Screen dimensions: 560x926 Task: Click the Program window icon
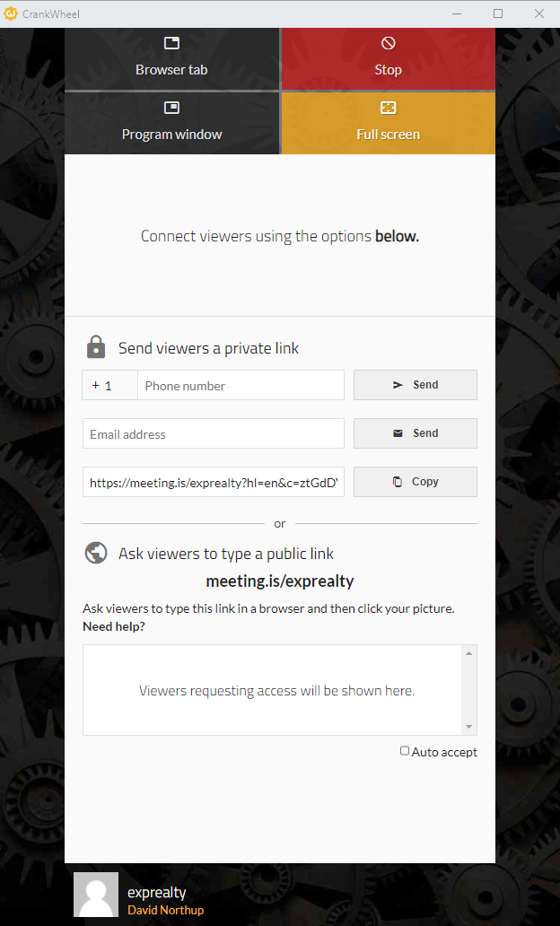171,108
